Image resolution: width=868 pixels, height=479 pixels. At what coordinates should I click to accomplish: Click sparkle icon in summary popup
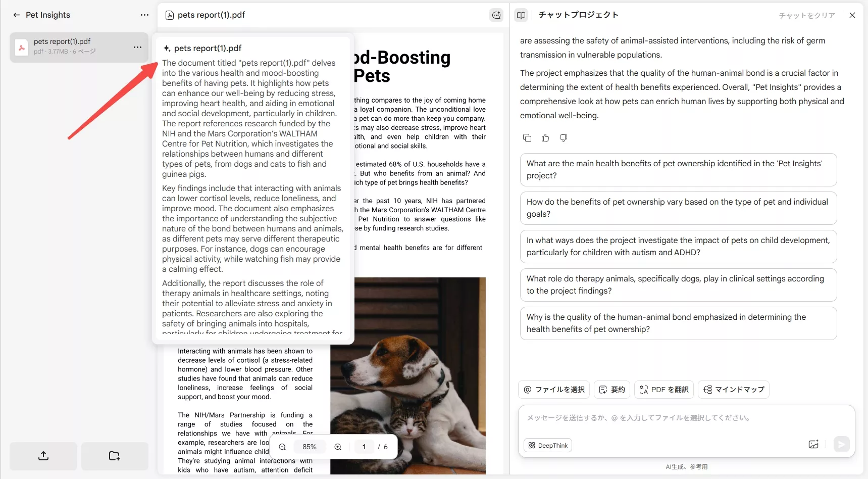[167, 49]
